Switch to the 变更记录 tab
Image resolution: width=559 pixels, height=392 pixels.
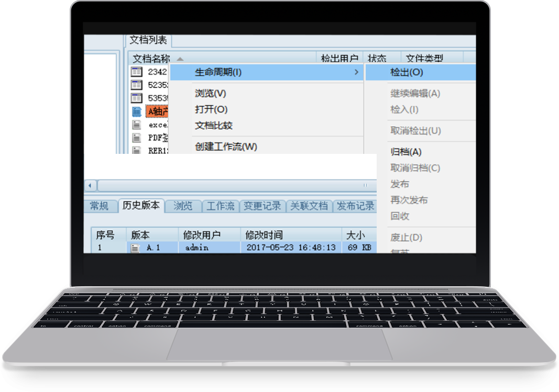(x=262, y=206)
